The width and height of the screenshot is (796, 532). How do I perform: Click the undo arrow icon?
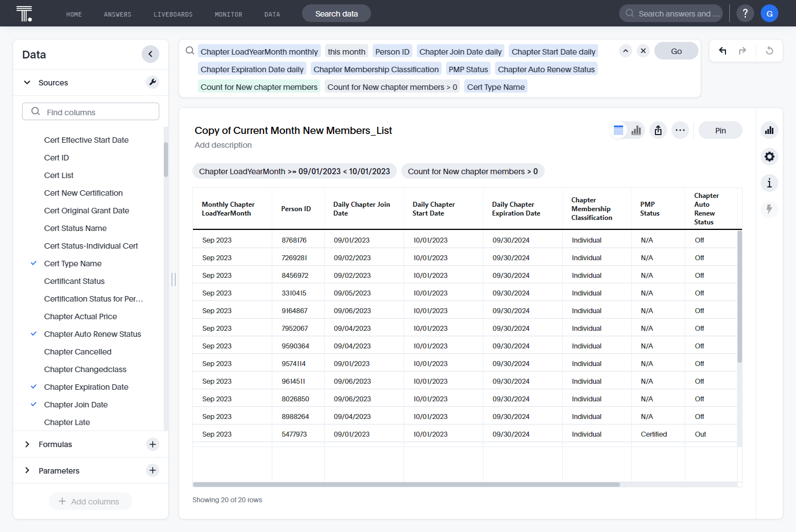coord(723,51)
